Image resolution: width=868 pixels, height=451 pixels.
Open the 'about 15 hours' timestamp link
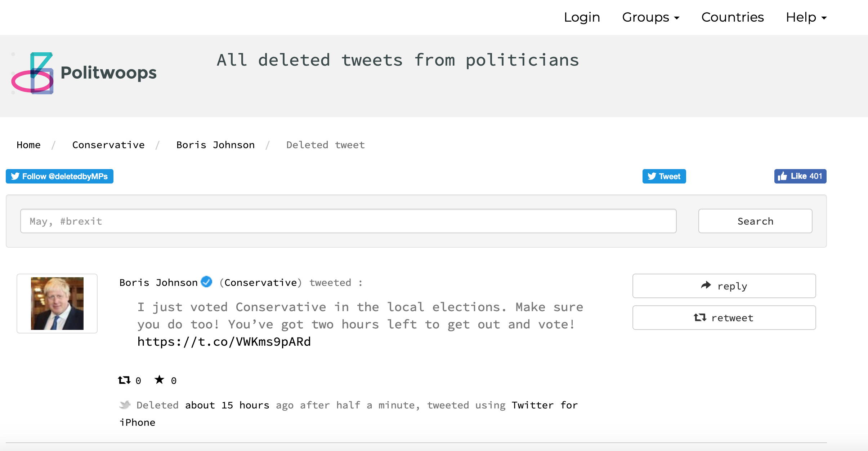pyautogui.click(x=227, y=405)
